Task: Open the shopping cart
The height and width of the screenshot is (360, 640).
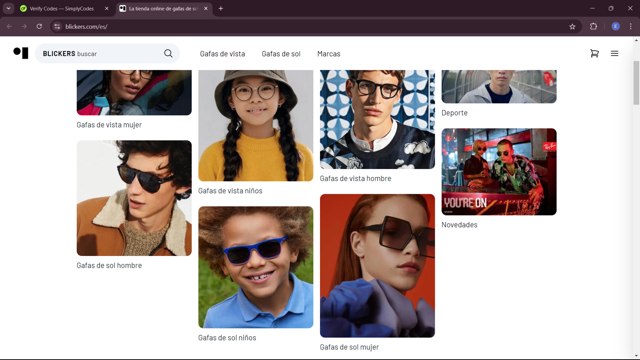Action: pos(594,53)
